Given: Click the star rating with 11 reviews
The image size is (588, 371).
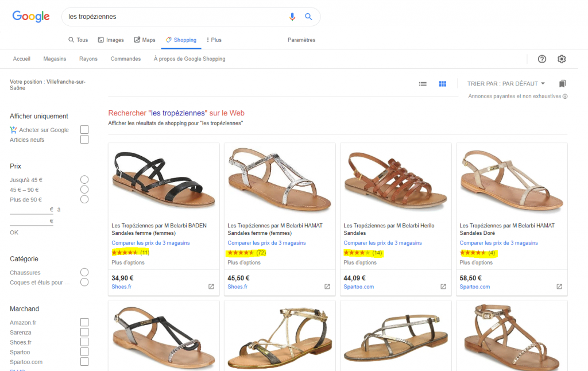Looking at the screenshot, I should pos(130,253).
